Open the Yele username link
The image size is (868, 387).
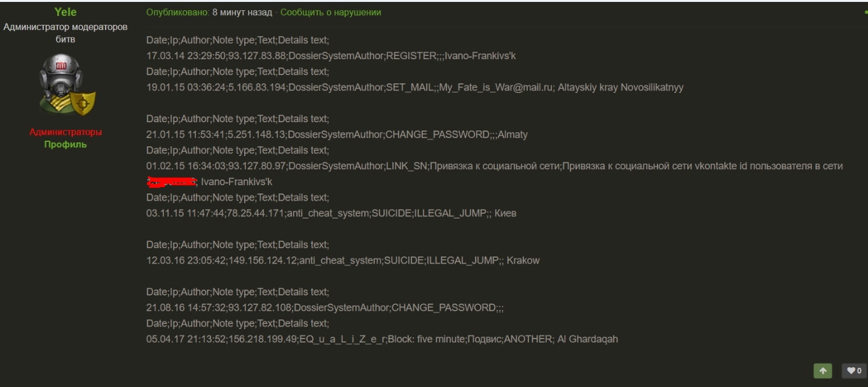(65, 12)
